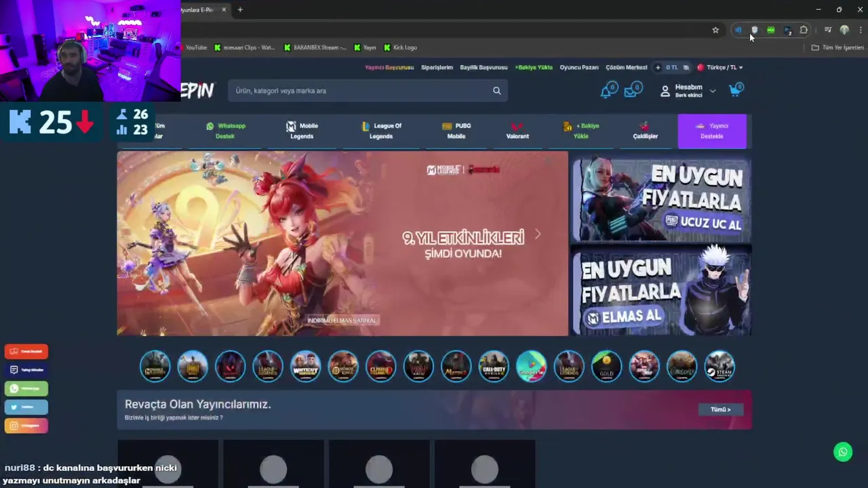Open the Honor of Kings round icon
Screen dimensions: 868x488
[x=343, y=366]
